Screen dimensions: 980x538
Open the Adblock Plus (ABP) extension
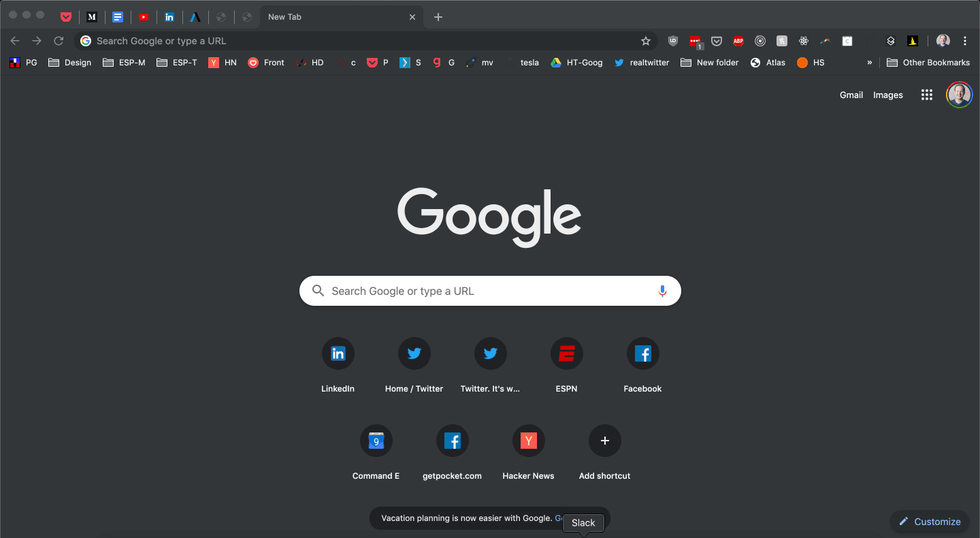tap(738, 41)
